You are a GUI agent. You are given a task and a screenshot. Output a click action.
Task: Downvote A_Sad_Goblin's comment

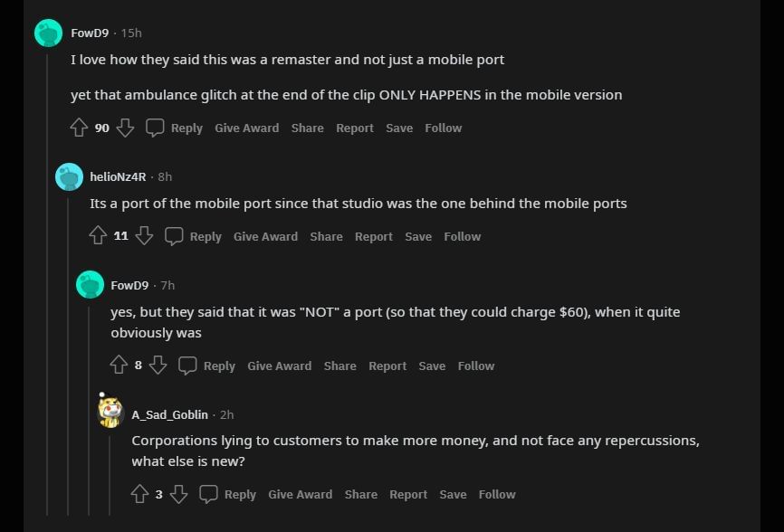(x=179, y=494)
